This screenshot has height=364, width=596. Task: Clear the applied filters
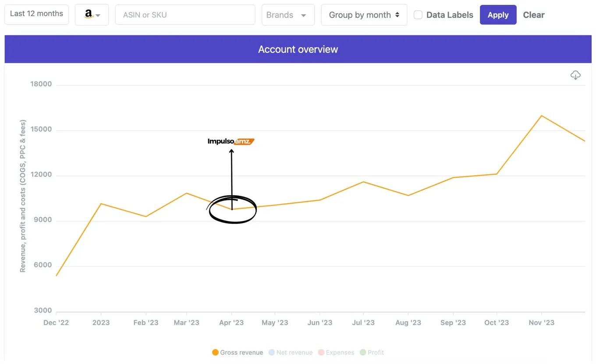533,15
